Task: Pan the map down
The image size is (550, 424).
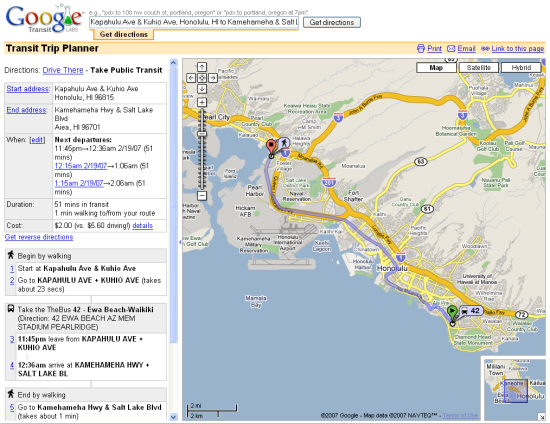Action: 202,89
